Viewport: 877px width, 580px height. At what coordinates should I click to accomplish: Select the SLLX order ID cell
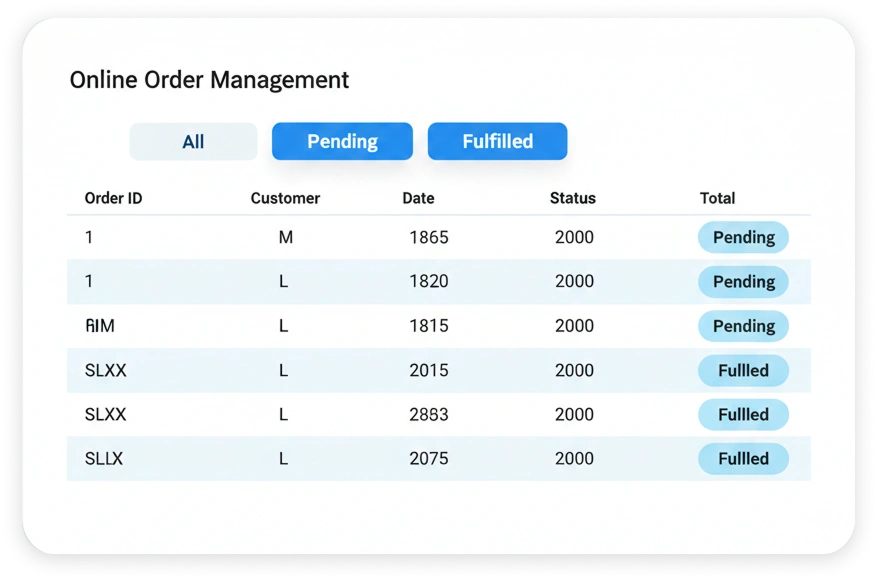[x=103, y=459]
